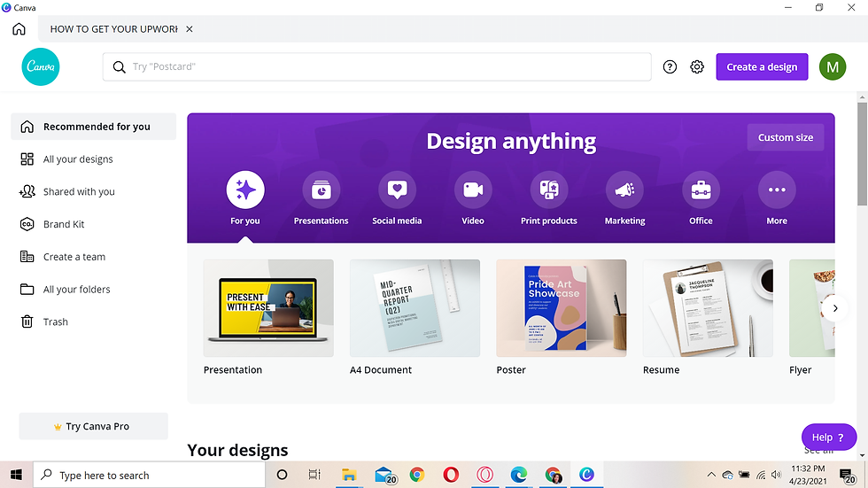Select Recommended for you in sidebar
This screenshot has height=488, width=868.
point(94,127)
